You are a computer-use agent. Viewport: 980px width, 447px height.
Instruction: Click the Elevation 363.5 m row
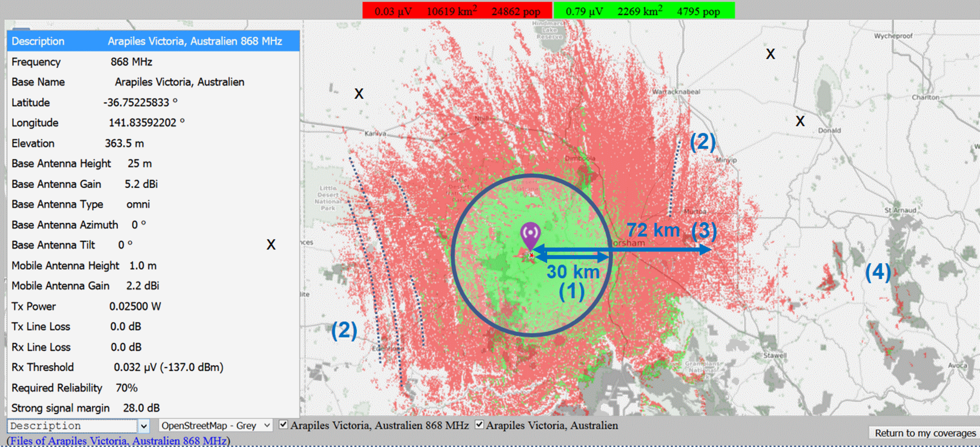coord(153,144)
